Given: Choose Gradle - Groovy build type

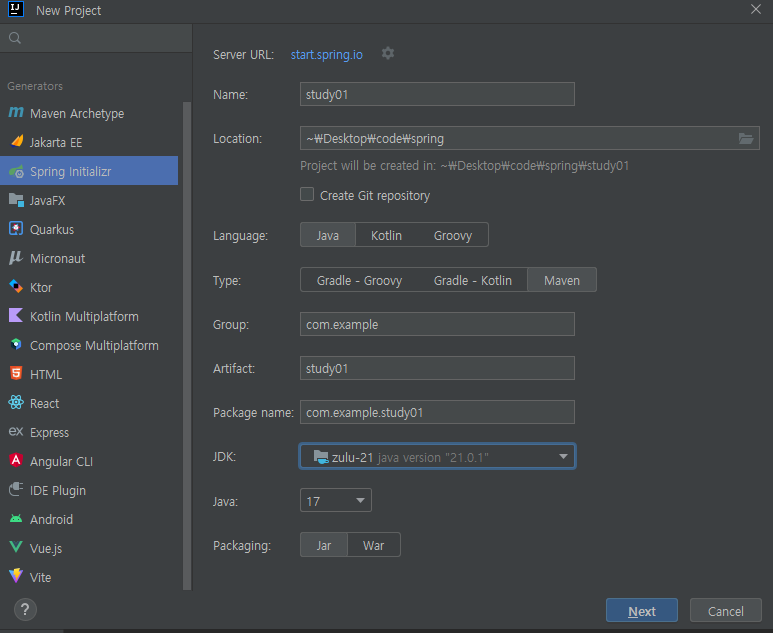Looking at the screenshot, I should tap(359, 280).
